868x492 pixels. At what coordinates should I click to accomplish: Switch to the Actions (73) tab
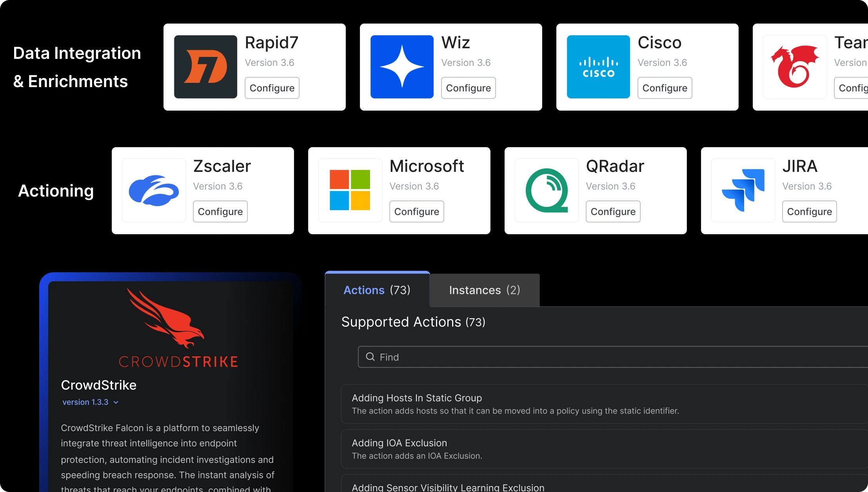[x=377, y=290]
